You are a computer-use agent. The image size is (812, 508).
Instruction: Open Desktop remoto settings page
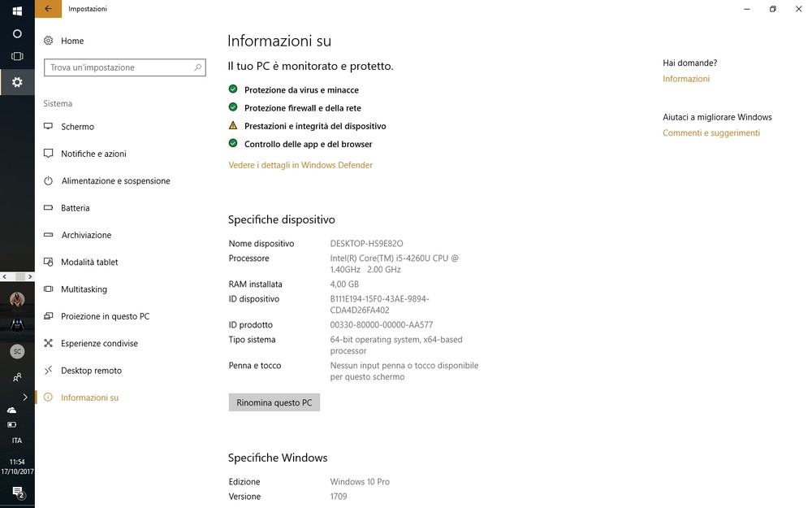click(x=91, y=371)
